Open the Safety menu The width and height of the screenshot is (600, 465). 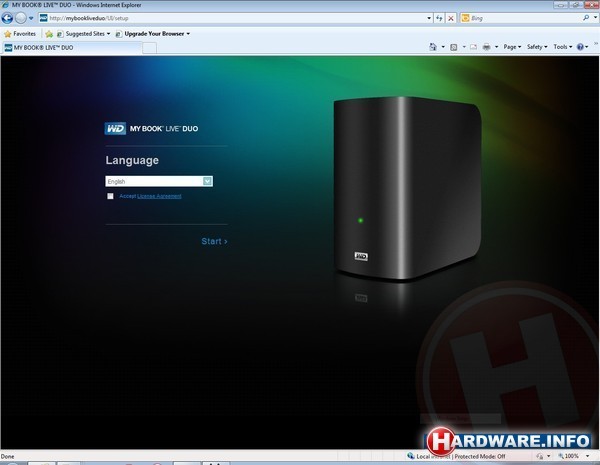[x=537, y=47]
